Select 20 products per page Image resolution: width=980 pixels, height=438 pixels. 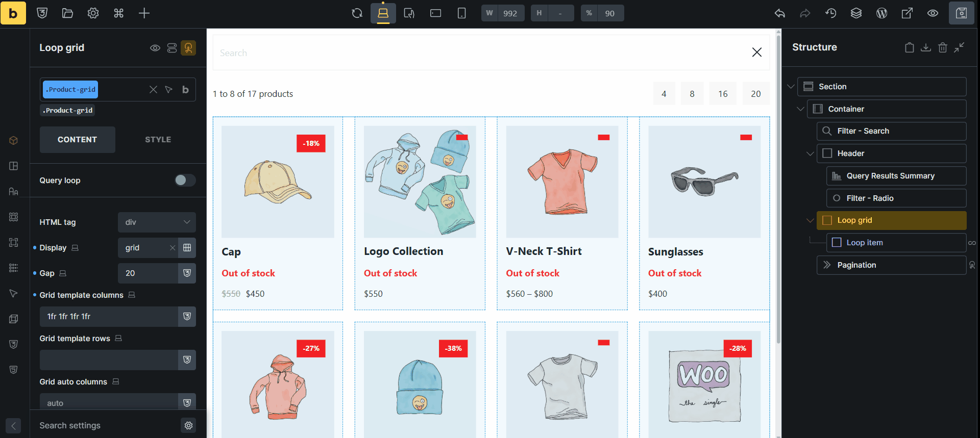[x=756, y=94]
